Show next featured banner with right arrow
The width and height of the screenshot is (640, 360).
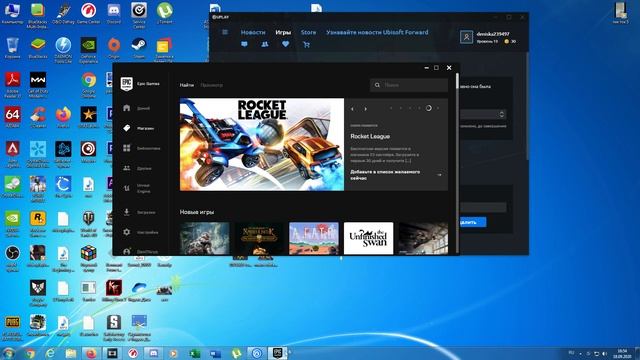365,109
